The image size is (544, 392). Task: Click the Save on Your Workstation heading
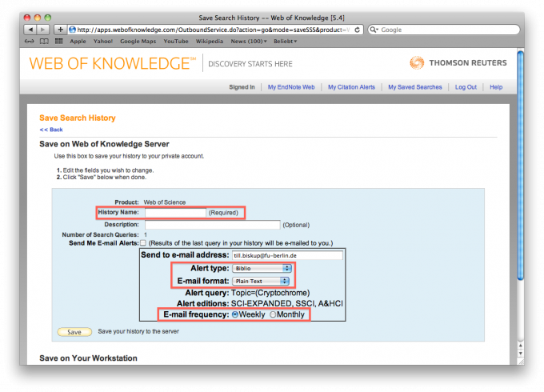tap(88, 358)
